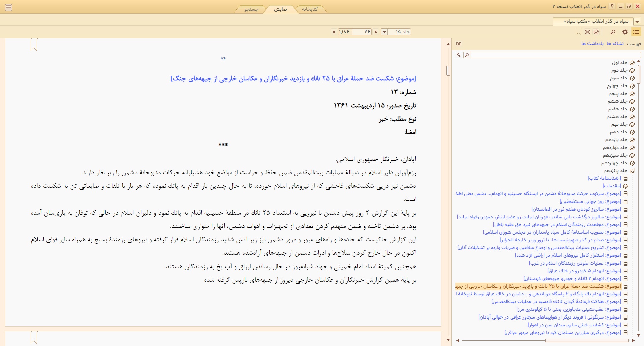Open the نشانه ها link
The width and height of the screenshot is (644, 346).
point(615,44)
